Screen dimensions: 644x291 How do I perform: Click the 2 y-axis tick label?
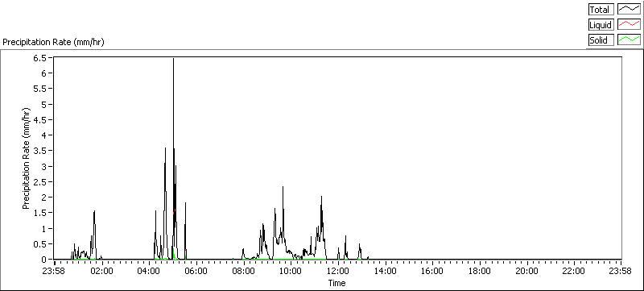[x=43, y=197]
